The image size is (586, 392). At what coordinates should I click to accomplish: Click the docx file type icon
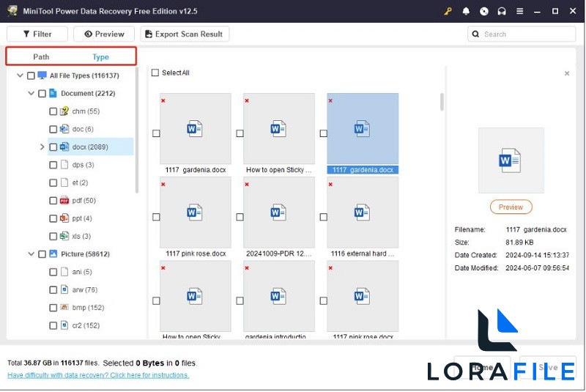point(64,147)
